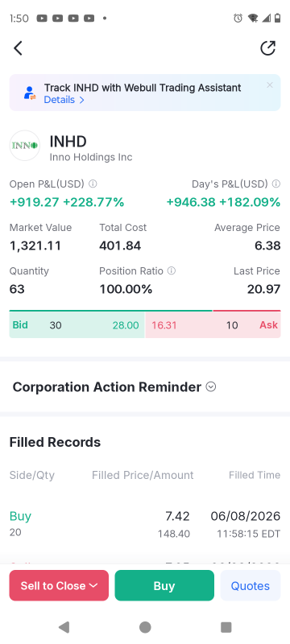Dismiss the Trading Assistant banner

click(270, 85)
